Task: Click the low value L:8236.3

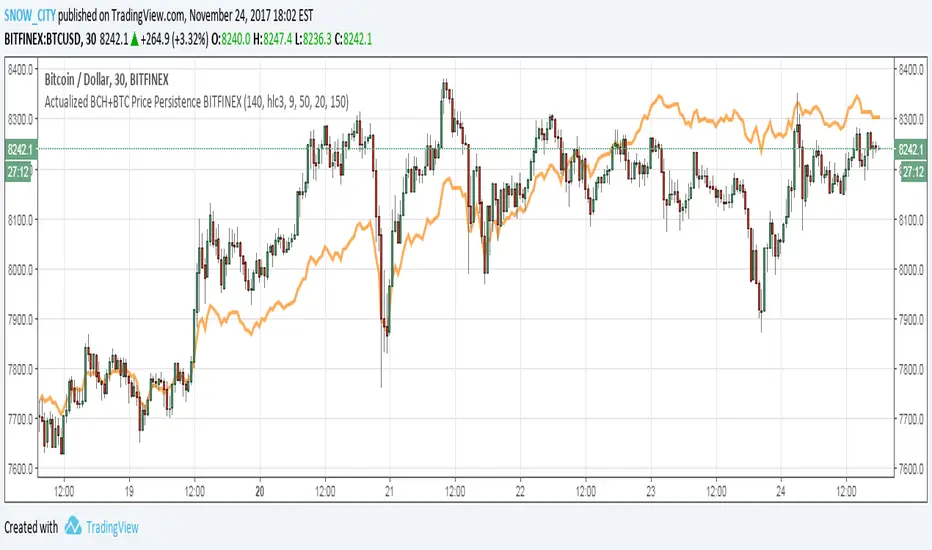Action: coord(313,39)
